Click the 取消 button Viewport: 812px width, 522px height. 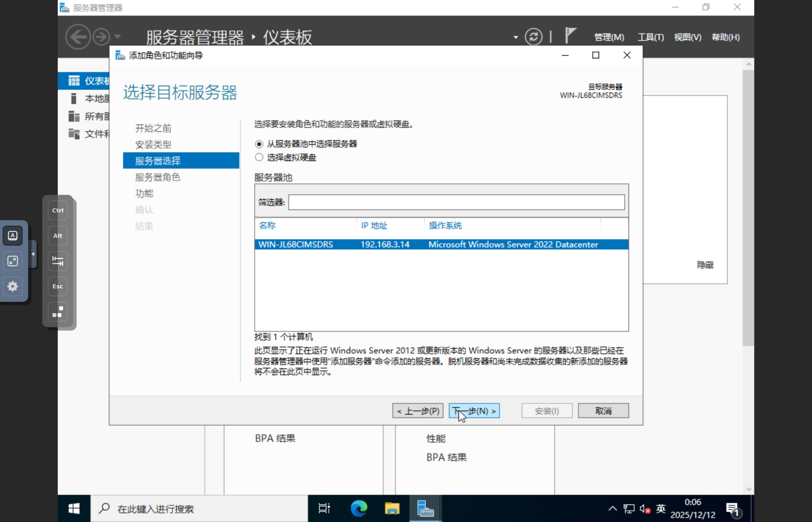pos(603,411)
